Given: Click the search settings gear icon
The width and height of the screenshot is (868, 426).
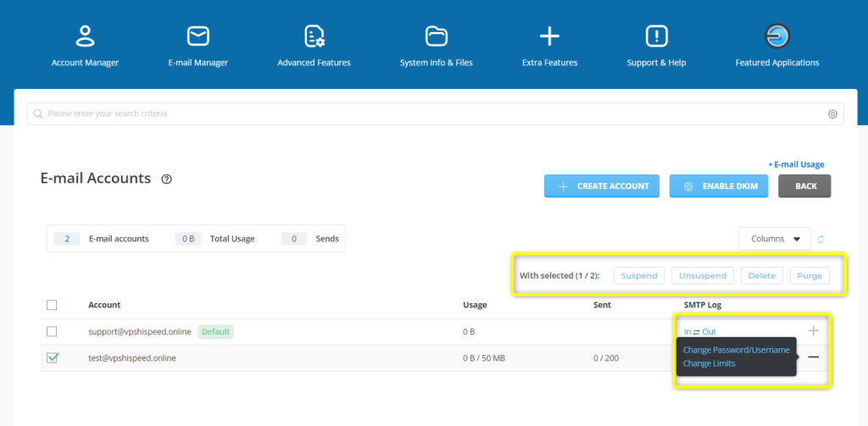Looking at the screenshot, I should tap(832, 114).
